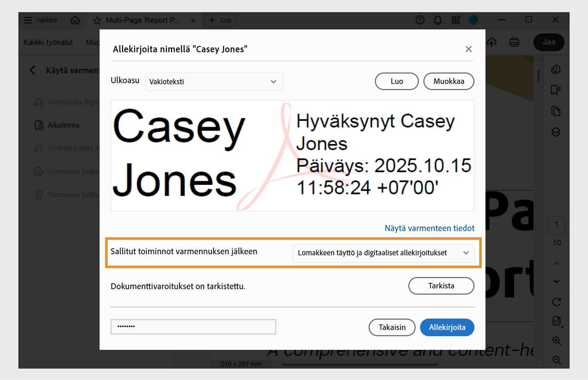Screen dimensions: 588x380
Task: Open the page thumbnails panel icon
Action: click(x=556, y=111)
